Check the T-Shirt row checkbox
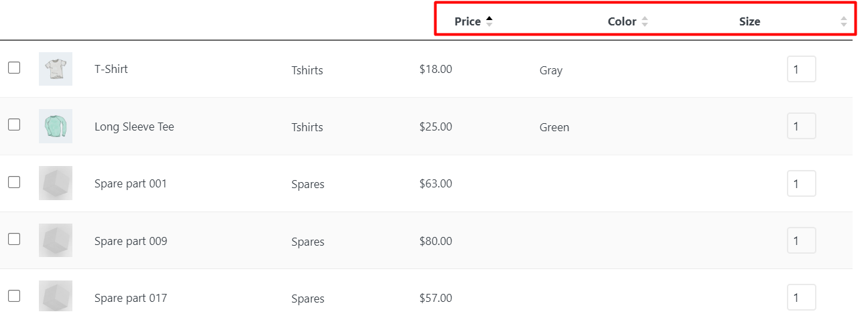Viewport: 868px width, 328px height. pos(14,67)
